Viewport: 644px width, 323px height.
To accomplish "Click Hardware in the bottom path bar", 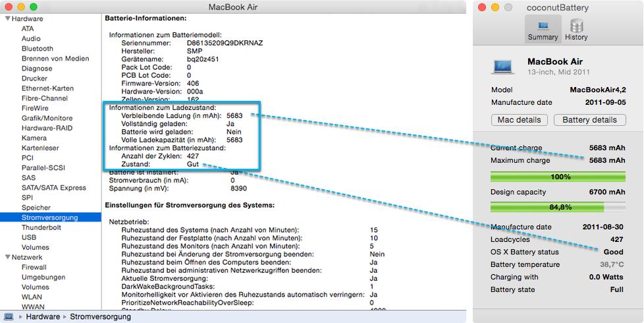I will tap(43, 317).
